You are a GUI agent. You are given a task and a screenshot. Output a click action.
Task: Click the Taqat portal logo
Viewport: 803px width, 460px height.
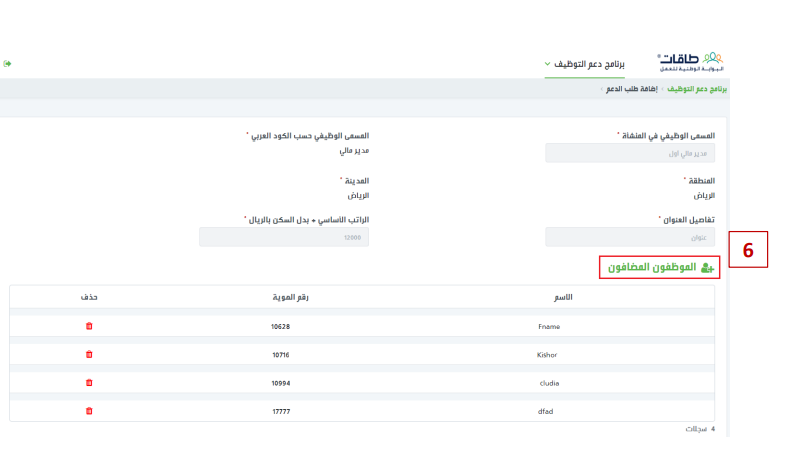(x=691, y=62)
